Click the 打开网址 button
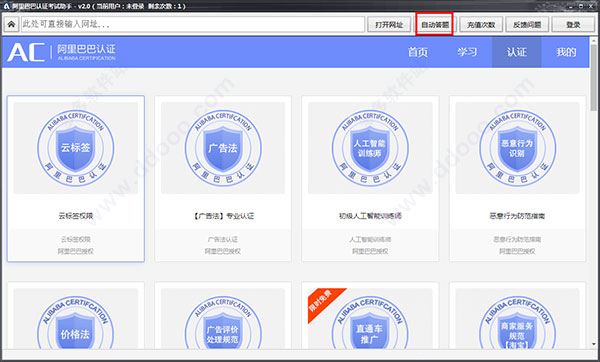Screen dimensions: 600x362 (x=389, y=24)
